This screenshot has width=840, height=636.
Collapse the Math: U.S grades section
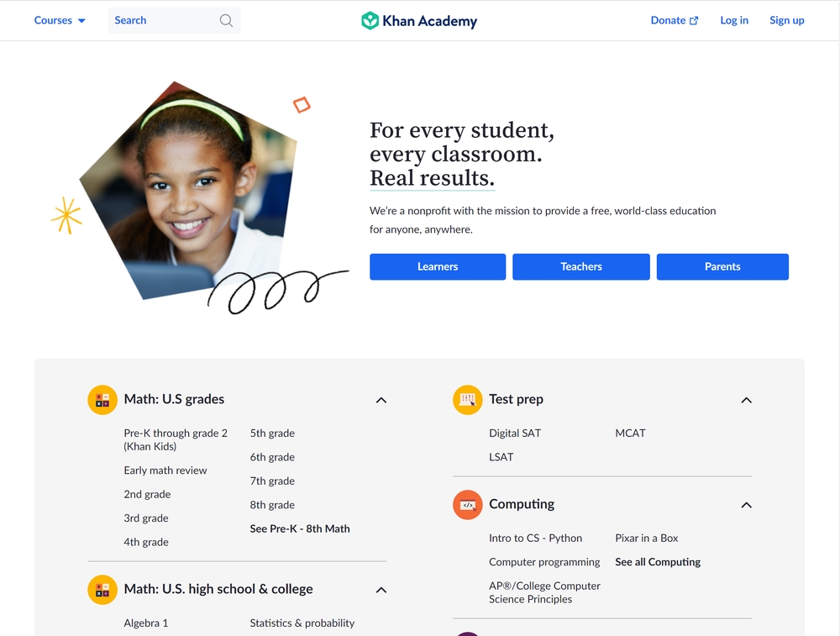[x=381, y=400]
